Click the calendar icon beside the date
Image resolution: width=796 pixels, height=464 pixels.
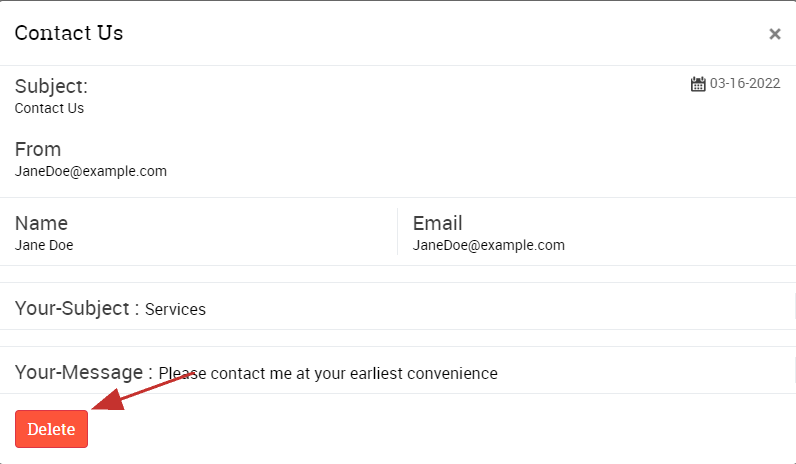click(x=698, y=84)
